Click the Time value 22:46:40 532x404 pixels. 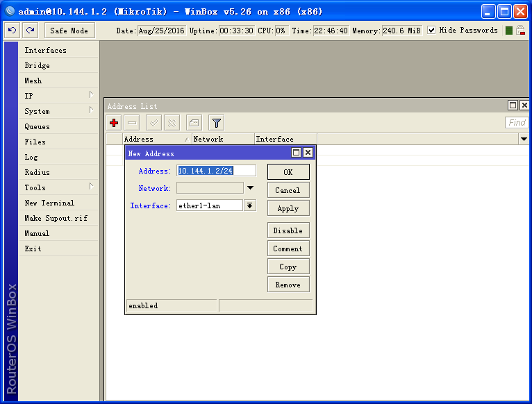[331, 31]
